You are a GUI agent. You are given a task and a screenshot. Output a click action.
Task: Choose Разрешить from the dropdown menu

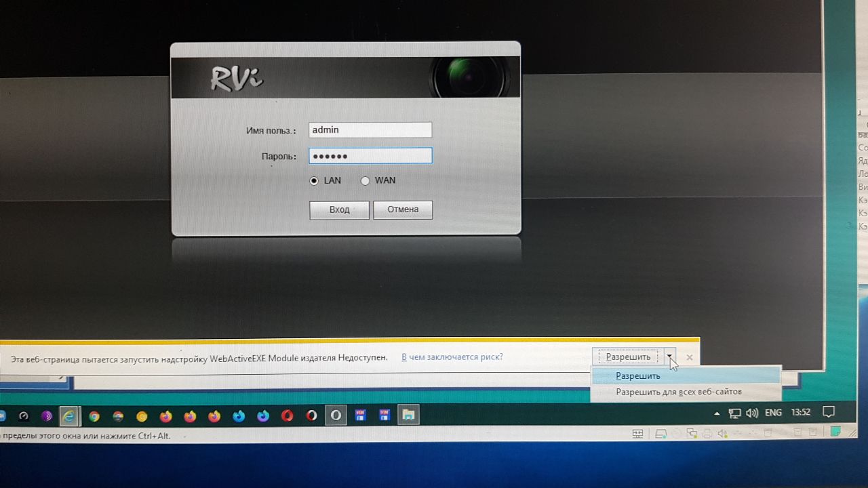(x=686, y=376)
